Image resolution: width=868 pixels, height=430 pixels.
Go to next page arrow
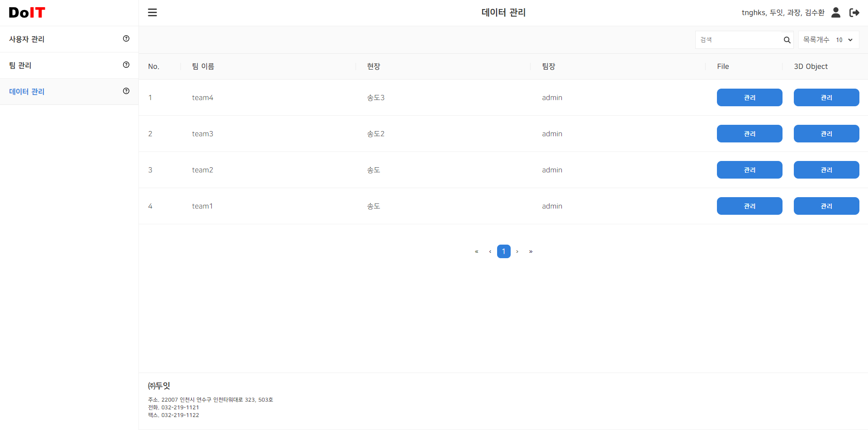(517, 251)
